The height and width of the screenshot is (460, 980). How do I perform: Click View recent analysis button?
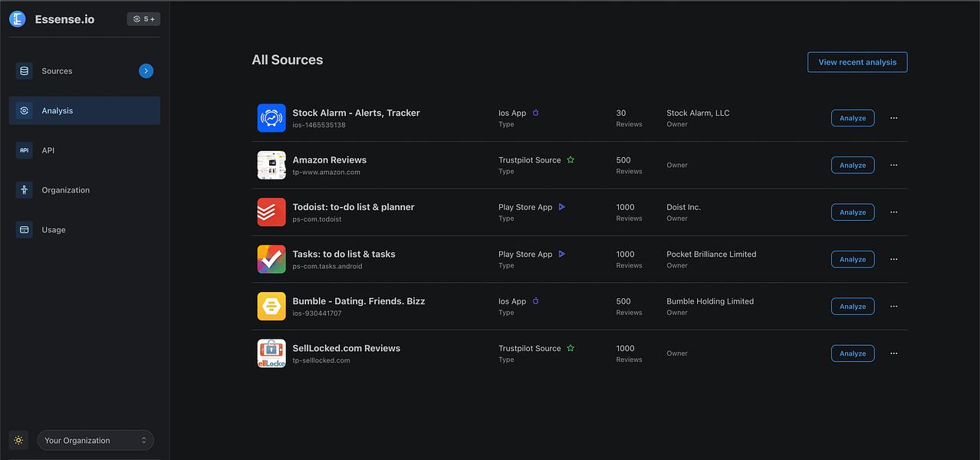(857, 62)
